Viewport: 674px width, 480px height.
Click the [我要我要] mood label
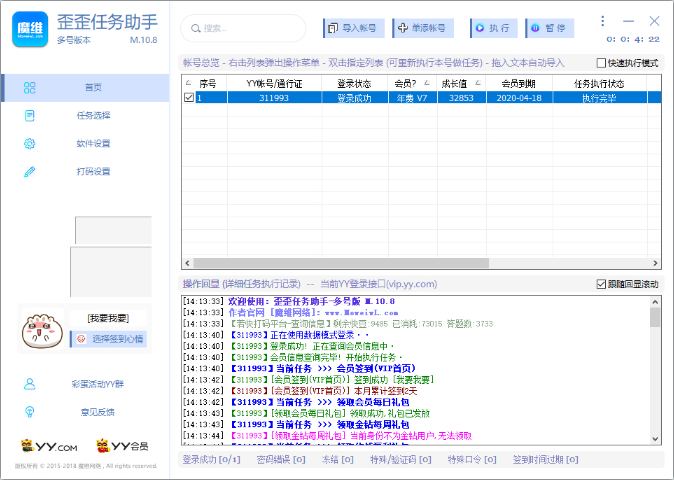click(108, 318)
